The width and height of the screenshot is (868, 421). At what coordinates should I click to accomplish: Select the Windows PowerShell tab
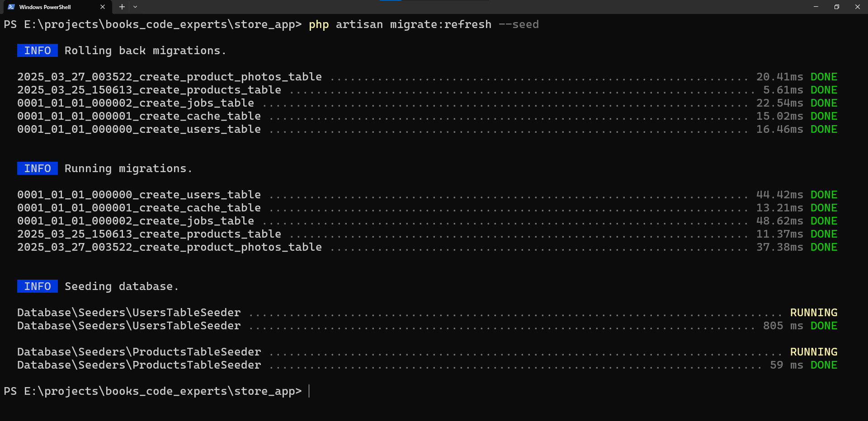50,7
